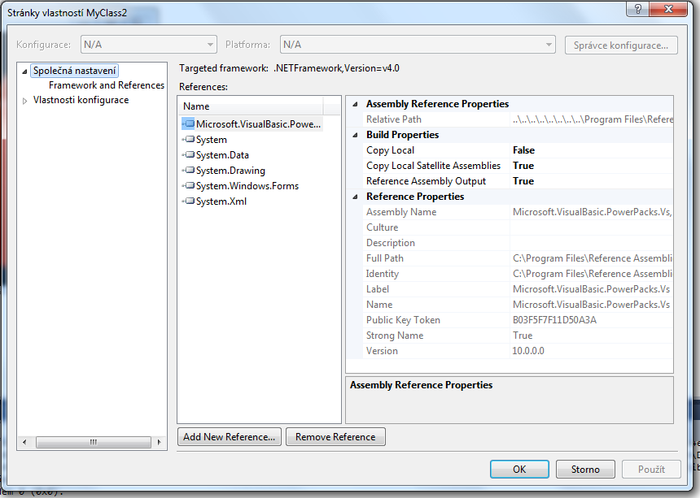Click Add New Reference button
Screen dimensions: 700x498
229,436
